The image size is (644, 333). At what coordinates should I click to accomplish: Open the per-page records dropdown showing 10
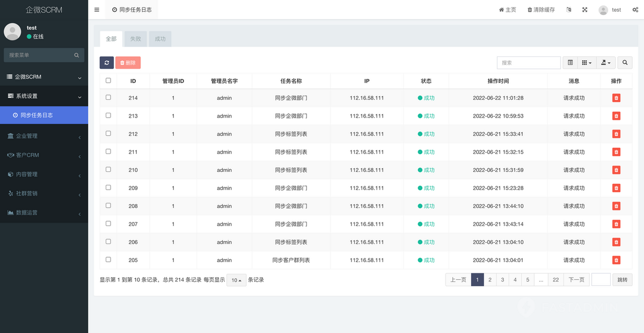pyautogui.click(x=236, y=280)
